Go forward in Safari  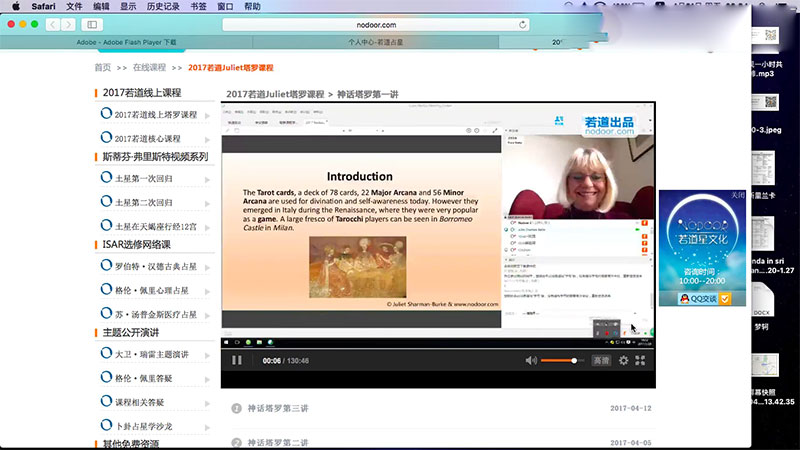click(x=68, y=24)
